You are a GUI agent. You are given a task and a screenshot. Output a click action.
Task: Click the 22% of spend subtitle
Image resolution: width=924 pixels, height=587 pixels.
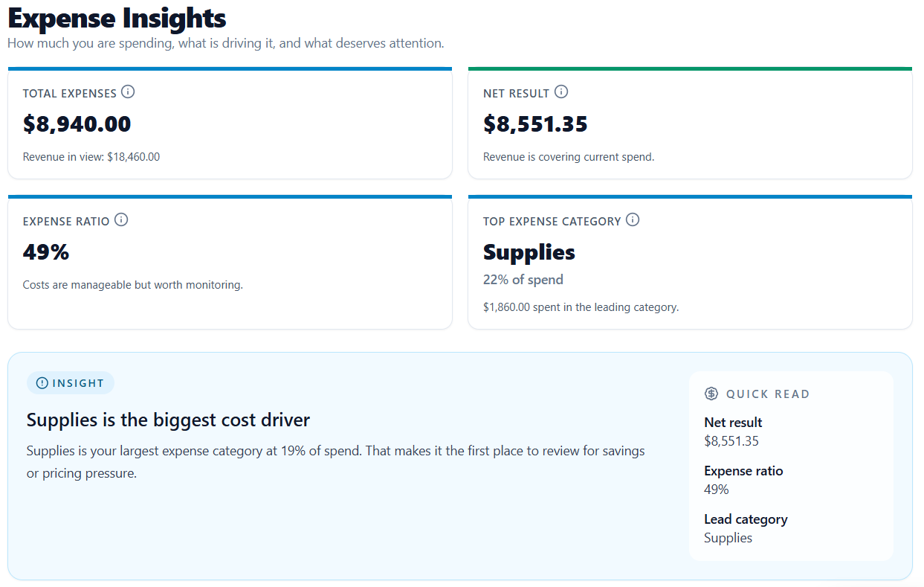pyautogui.click(x=523, y=279)
